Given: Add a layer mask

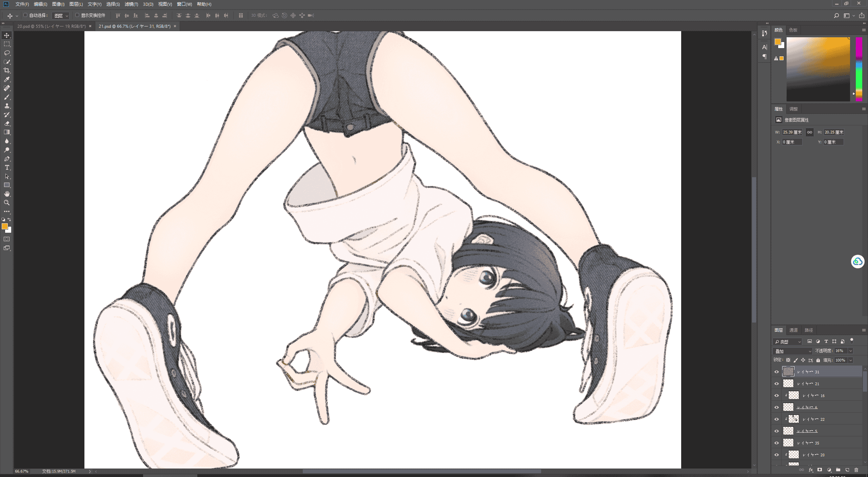Looking at the screenshot, I should click(x=820, y=470).
